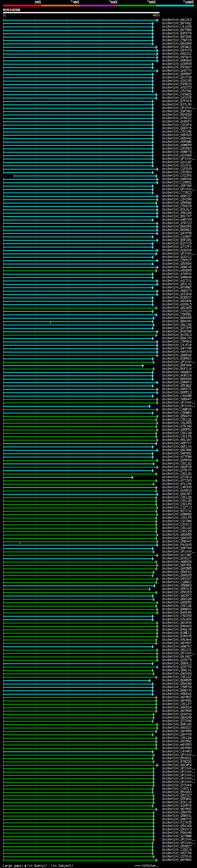The image size is (197, 868).
Task: Click the UniRef100_Q967R7 label
Action: pyautogui.click(x=177, y=494)
